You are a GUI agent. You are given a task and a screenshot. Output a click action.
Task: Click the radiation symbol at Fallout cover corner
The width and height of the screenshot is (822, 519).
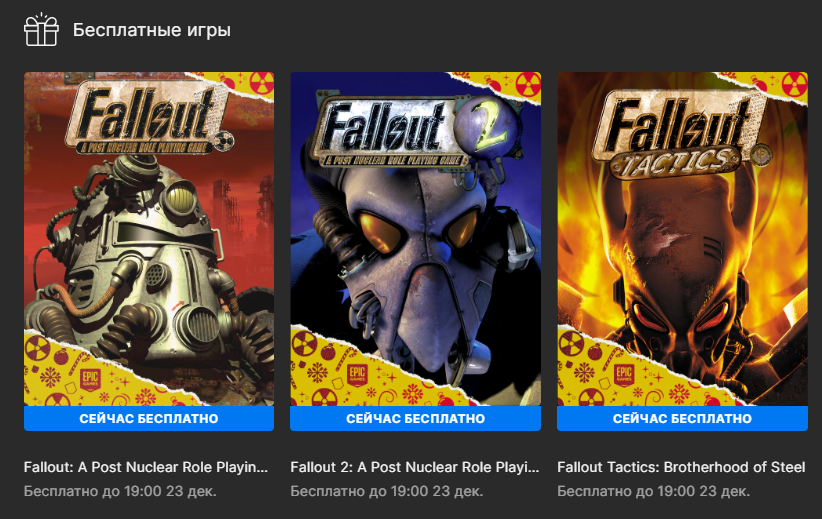click(261, 83)
